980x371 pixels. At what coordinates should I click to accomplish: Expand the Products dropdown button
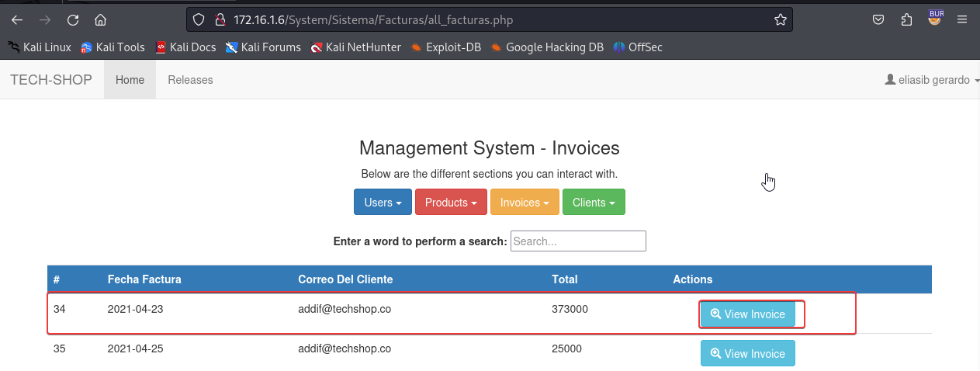pos(451,203)
